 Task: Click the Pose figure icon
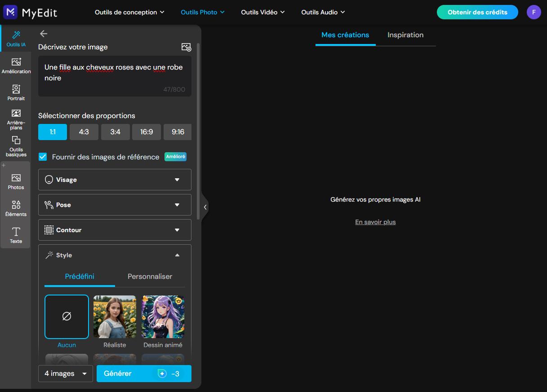click(x=49, y=205)
